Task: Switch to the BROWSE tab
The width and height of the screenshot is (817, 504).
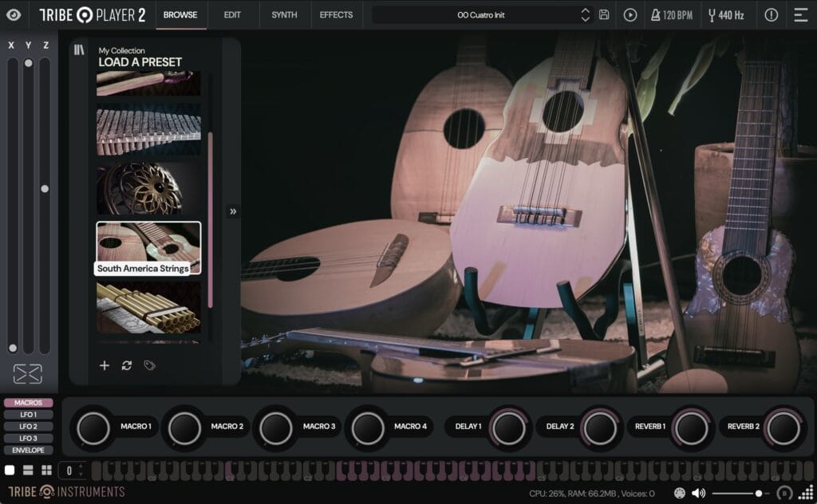Action: 180,14
